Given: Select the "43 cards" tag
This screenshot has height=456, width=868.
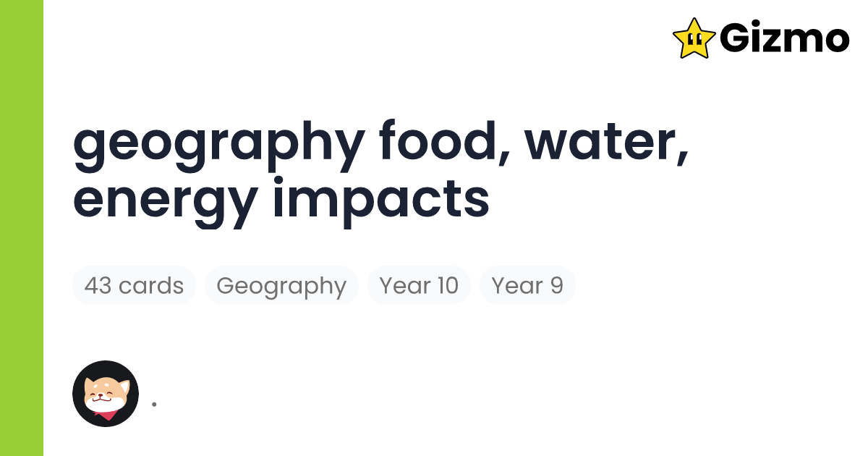Looking at the screenshot, I should pyautogui.click(x=134, y=286).
